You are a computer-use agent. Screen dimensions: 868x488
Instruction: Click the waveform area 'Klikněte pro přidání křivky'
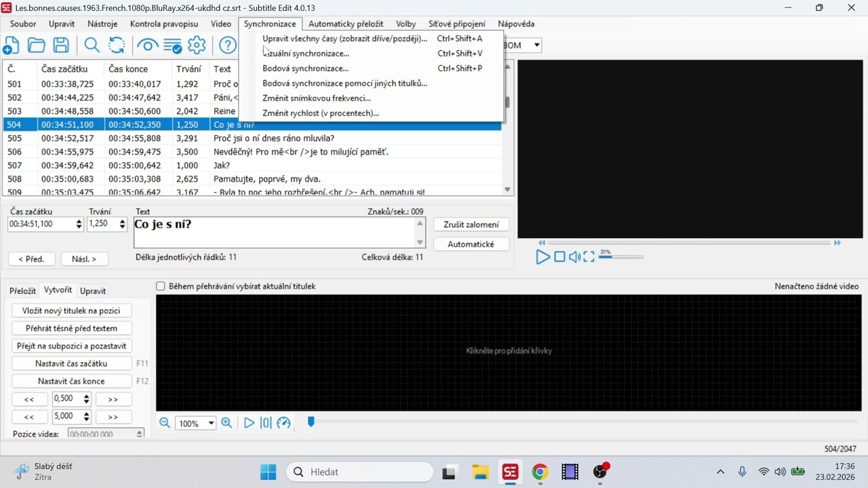click(x=509, y=351)
